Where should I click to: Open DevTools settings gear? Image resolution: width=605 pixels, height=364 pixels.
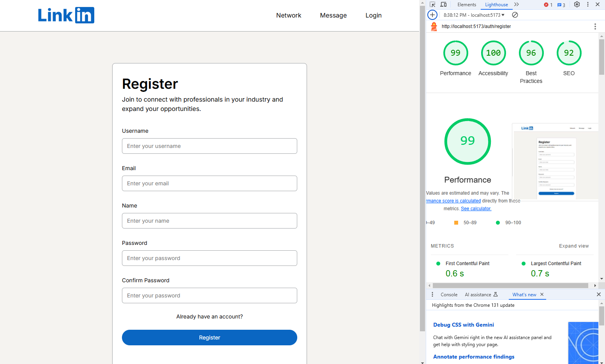pos(577,4)
